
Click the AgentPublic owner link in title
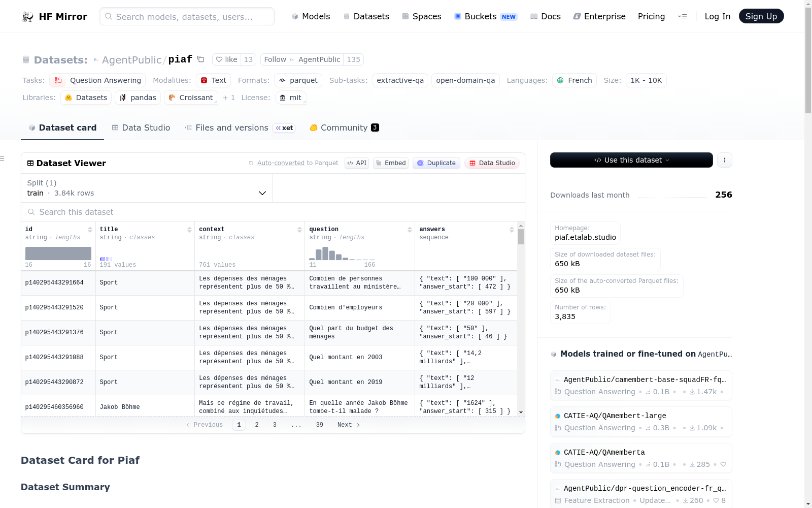(131, 60)
